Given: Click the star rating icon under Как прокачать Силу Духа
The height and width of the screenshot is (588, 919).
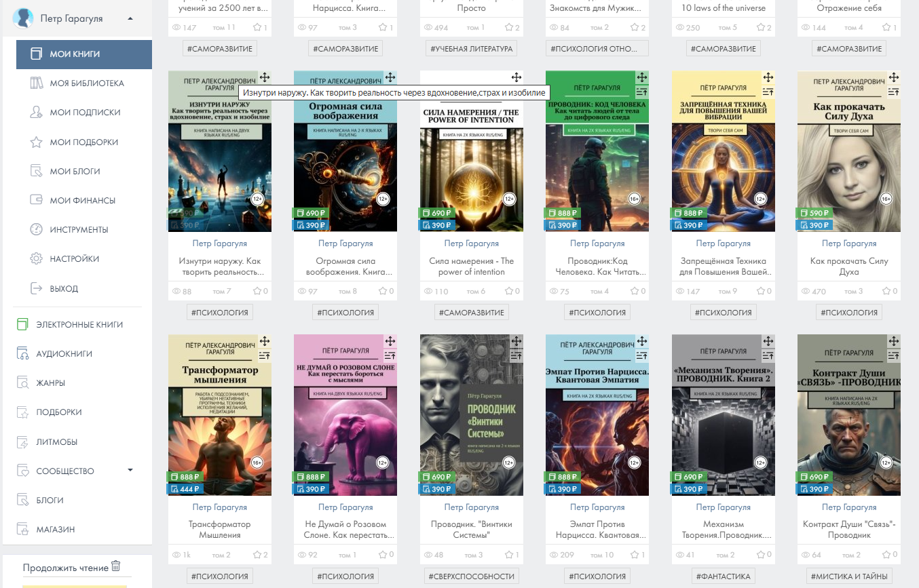Looking at the screenshot, I should [888, 291].
